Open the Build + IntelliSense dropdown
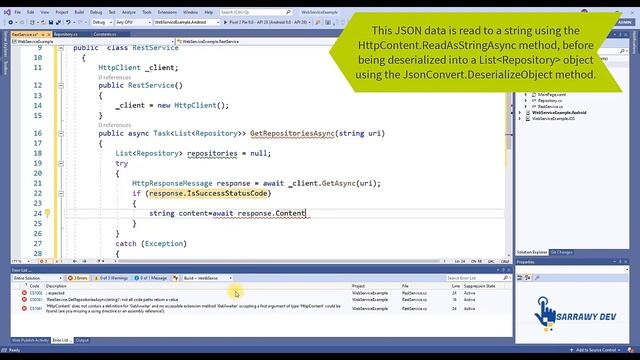 click(x=207, y=278)
